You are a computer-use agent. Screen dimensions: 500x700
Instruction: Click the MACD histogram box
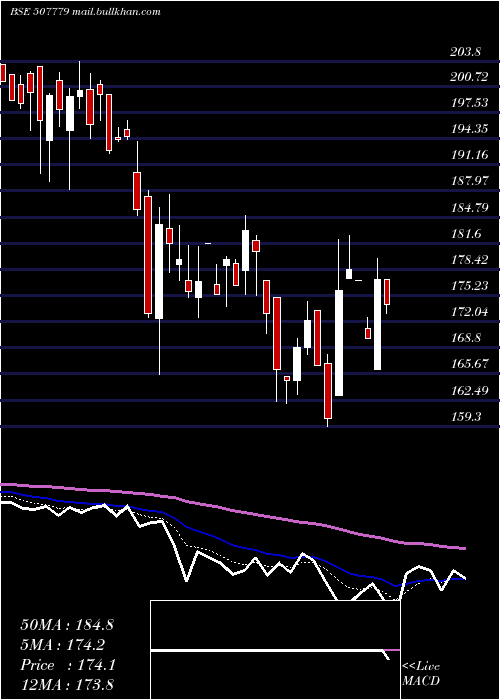(275, 650)
